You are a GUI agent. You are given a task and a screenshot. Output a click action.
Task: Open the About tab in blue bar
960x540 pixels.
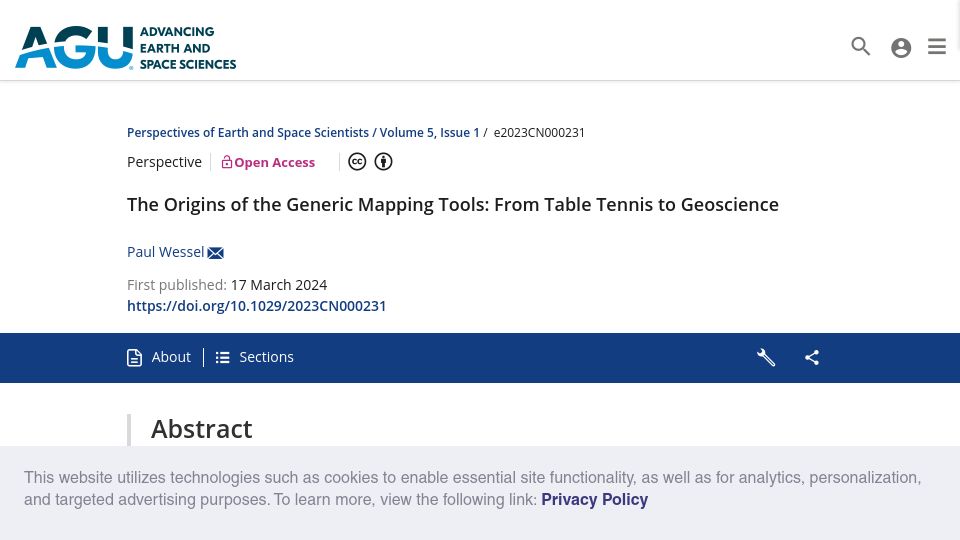pos(159,358)
